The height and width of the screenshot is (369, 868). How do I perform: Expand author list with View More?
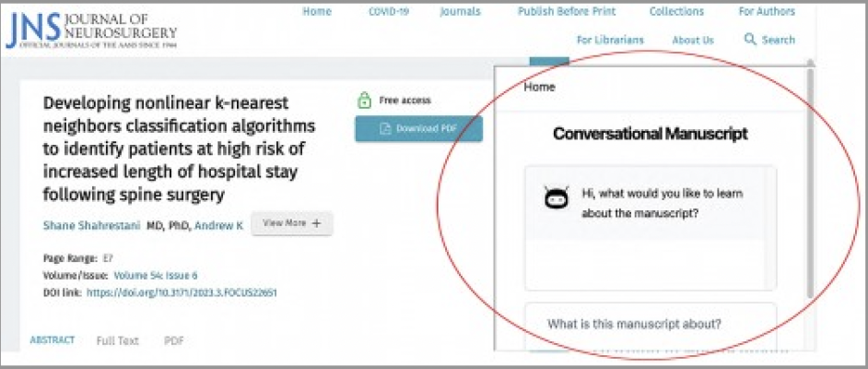click(291, 223)
